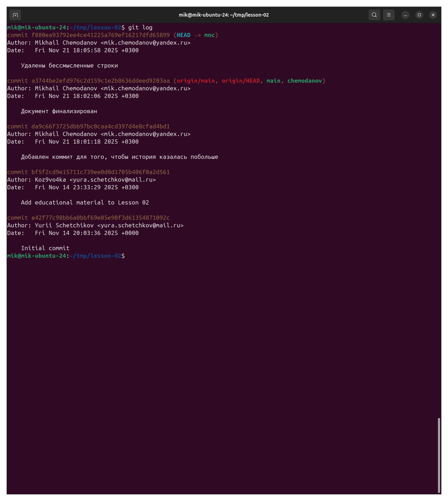Click the branch name mnc
This screenshot has width=448, height=501.
point(209,35)
